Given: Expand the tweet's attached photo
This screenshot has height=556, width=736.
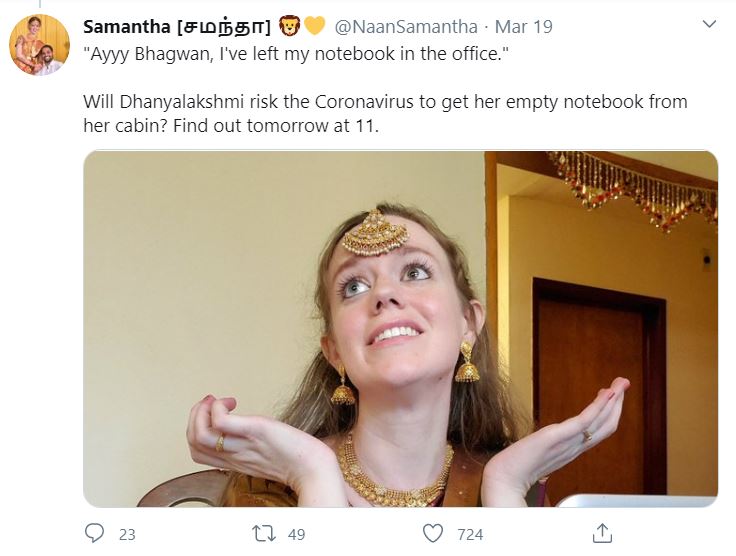Looking at the screenshot, I should 400,328.
